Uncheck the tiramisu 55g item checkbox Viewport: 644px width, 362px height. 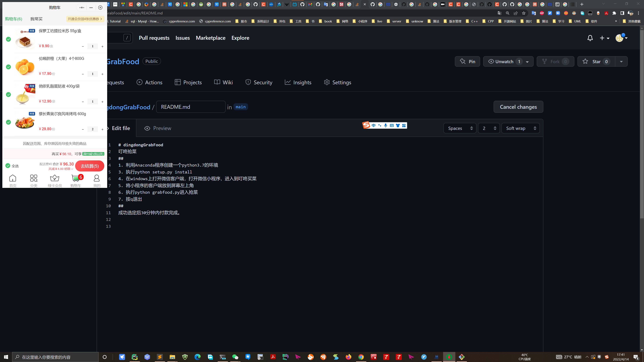click(9, 39)
